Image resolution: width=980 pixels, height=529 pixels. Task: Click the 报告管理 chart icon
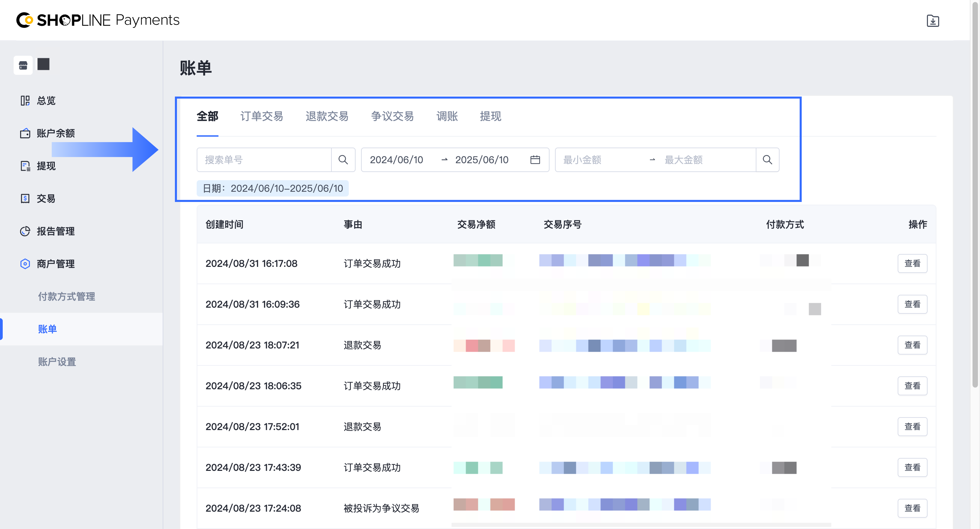[25, 231]
